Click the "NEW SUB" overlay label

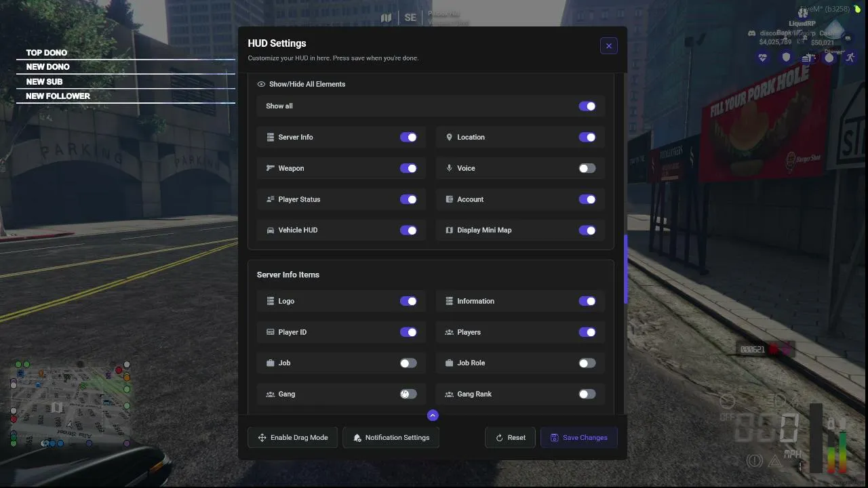coord(44,82)
